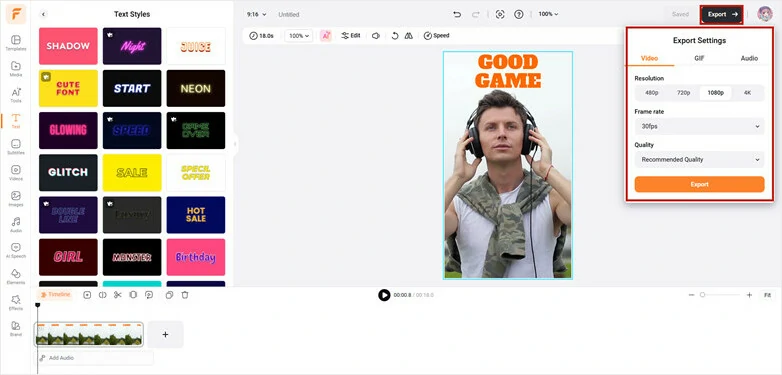The height and width of the screenshot is (375, 782).
Task: Undo the last action
Action: tap(457, 14)
